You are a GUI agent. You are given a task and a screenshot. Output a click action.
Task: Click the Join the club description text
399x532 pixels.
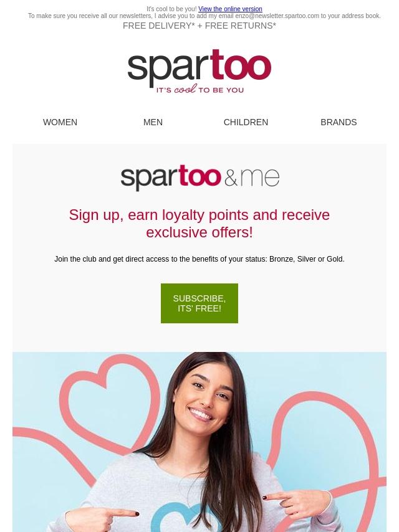pos(199,259)
